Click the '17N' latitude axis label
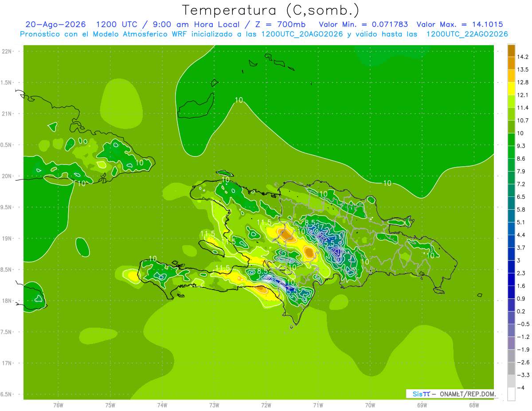The height and width of the screenshot is (411, 532). [x=7, y=363]
